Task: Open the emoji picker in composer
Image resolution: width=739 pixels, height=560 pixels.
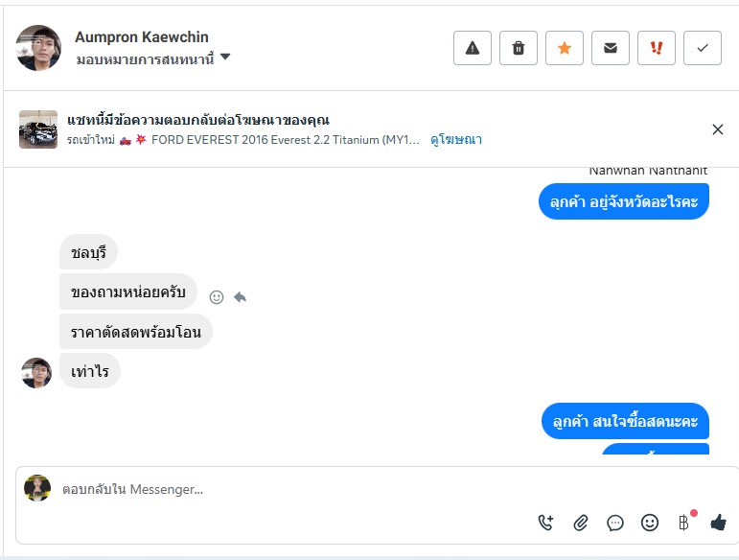Action: pyautogui.click(x=650, y=523)
